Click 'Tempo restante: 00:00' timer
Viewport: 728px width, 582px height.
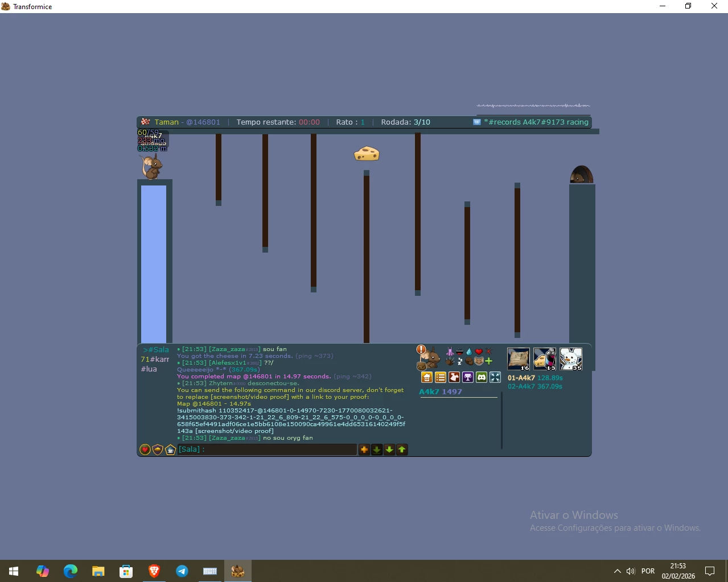(278, 122)
